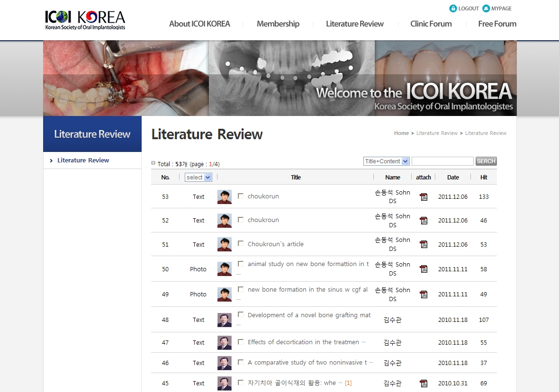
Task: Click the MYPAGE user icon
Action: [486, 9]
